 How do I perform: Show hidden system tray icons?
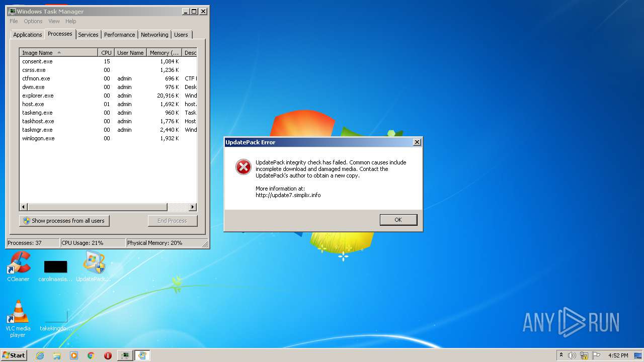coord(561,355)
